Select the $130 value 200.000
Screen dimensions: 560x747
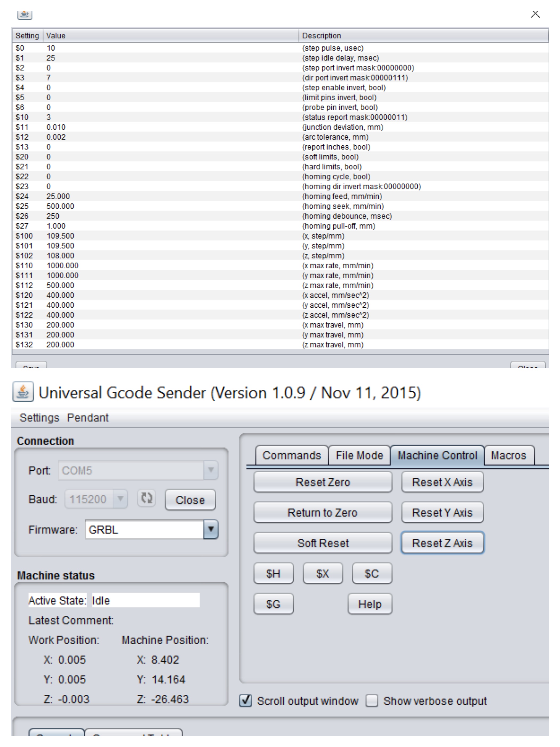(60, 325)
